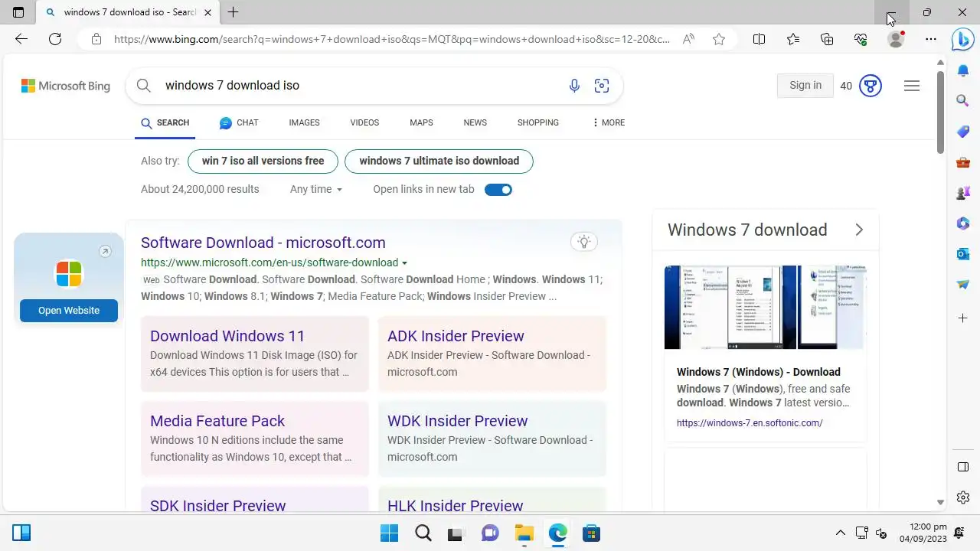
Task: Open split screen icon in toolbar
Action: point(759,39)
